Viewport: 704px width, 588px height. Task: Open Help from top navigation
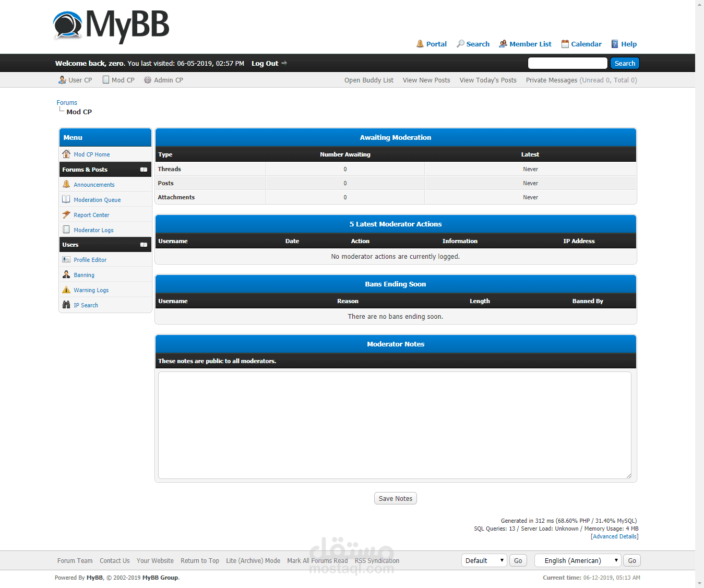point(629,44)
